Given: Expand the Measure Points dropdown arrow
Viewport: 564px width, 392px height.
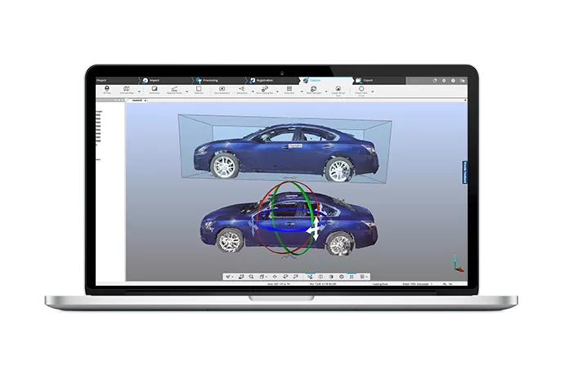Looking at the screenshot, I should pos(189,91).
